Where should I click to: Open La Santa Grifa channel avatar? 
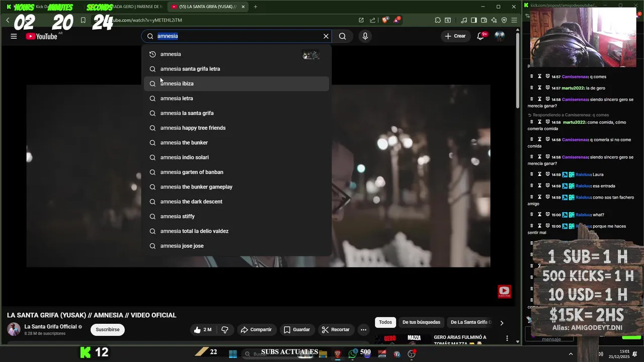pos(14,330)
